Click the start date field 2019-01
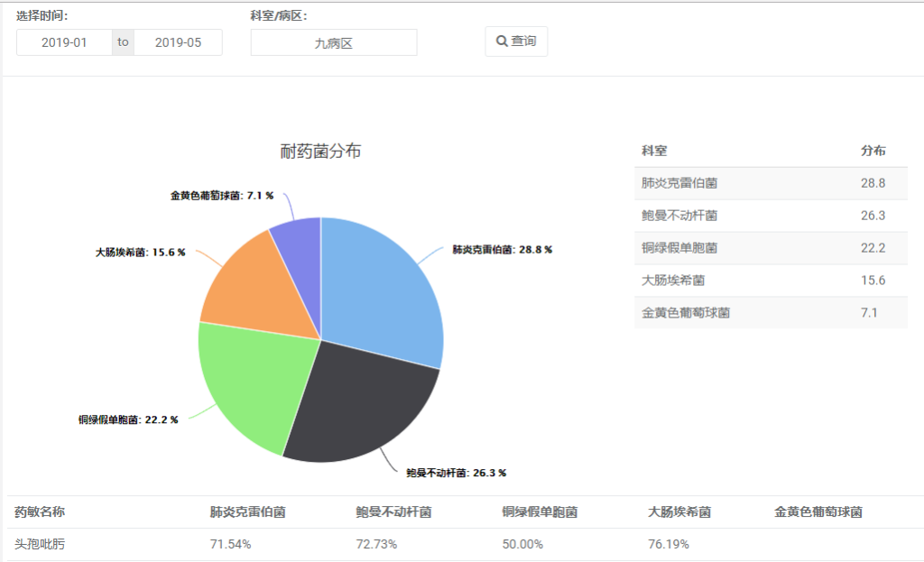The image size is (924, 562). click(64, 42)
